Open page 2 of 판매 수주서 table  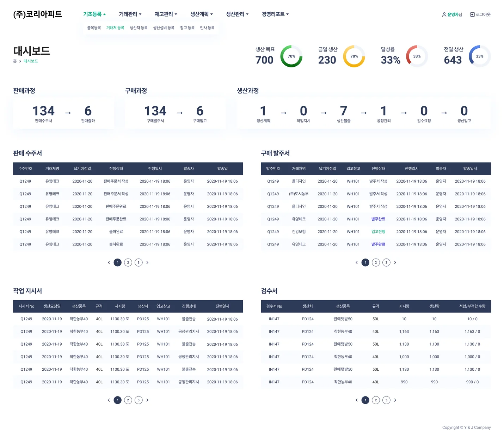click(x=128, y=262)
